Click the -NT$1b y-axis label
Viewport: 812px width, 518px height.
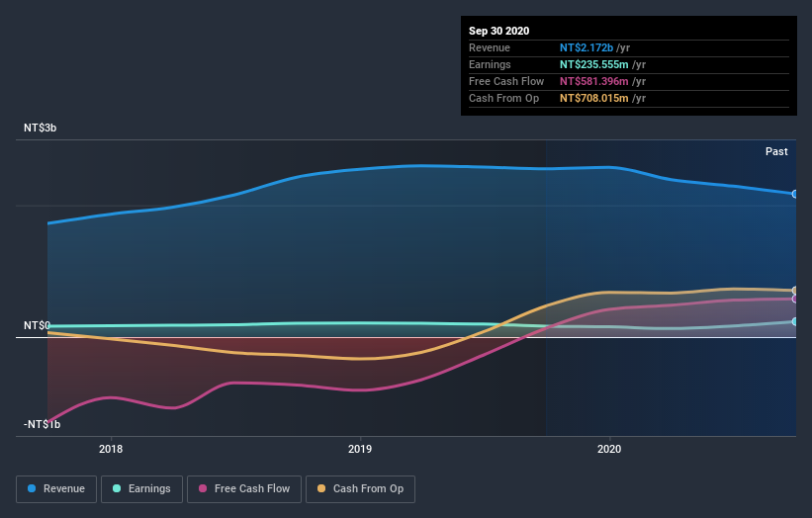click(42, 424)
